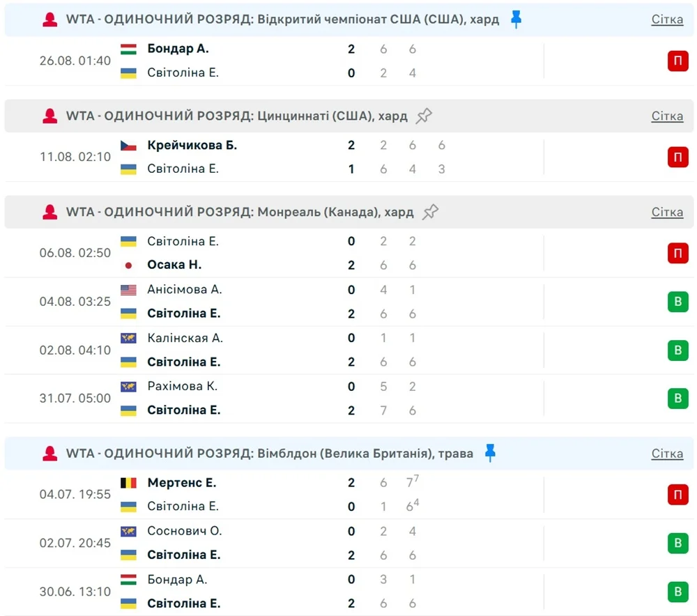Pin the Cincinnati tournament
This screenshot has width=697, height=616.
[x=424, y=116]
